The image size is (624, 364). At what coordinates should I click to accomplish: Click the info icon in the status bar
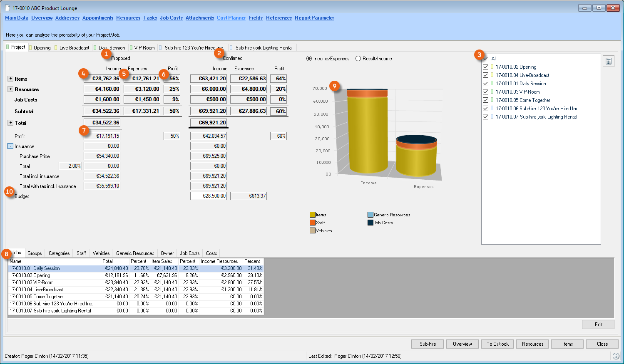(616, 356)
